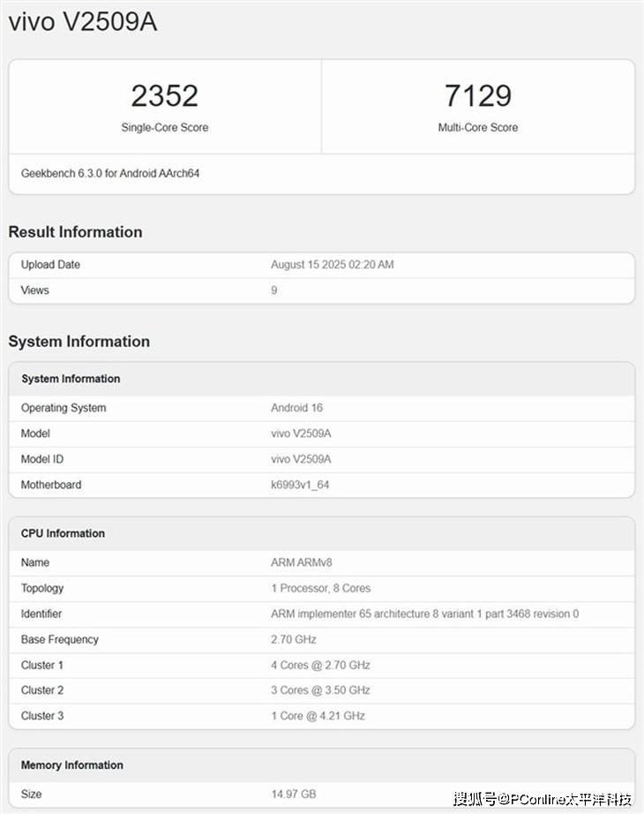
Task: Click the 'Views' row label
Action: tap(34, 290)
